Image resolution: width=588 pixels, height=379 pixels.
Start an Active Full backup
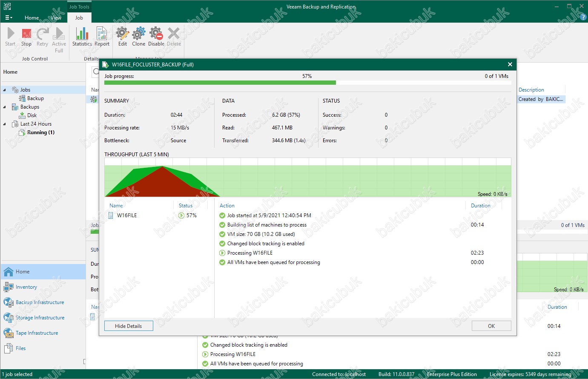[59, 40]
